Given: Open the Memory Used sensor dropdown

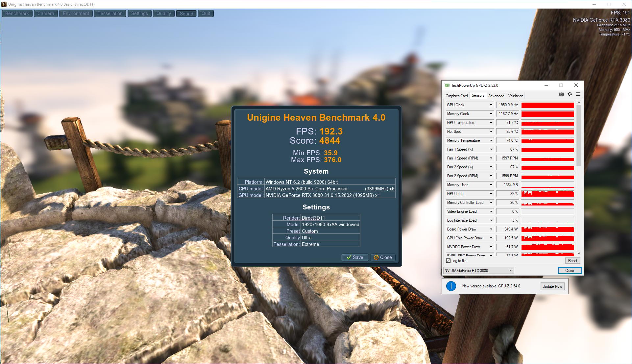Looking at the screenshot, I should coord(491,185).
